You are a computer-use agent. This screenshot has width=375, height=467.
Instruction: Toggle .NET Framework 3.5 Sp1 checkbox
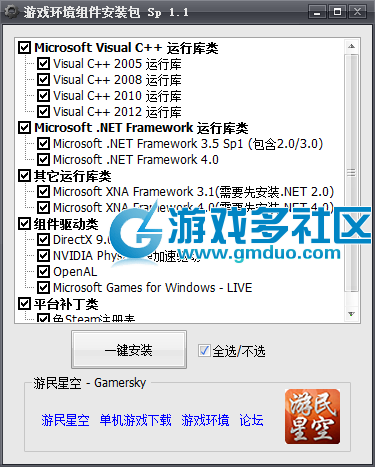(44, 144)
